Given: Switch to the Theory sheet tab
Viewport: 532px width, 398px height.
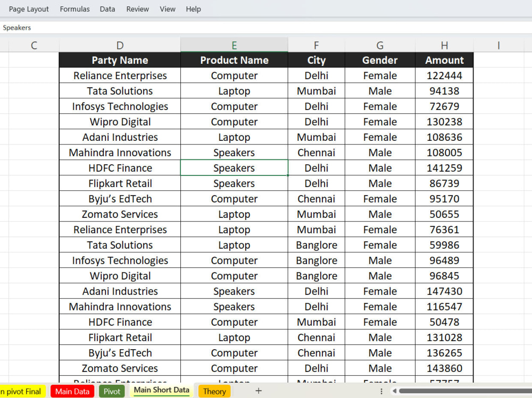Looking at the screenshot, I should tap(214, 391).
